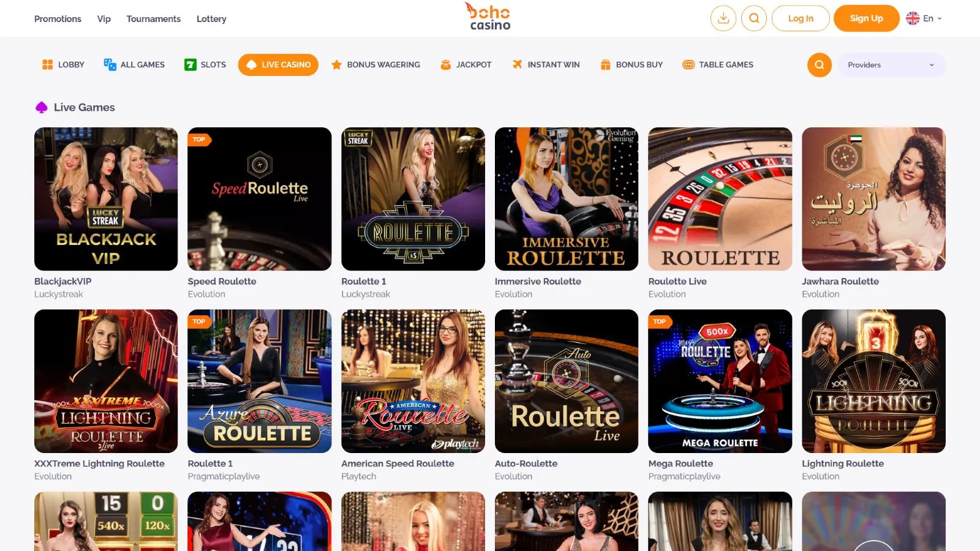Click the Jawhara Roulette title link
980x551 pixels.
tap(840, 281)
